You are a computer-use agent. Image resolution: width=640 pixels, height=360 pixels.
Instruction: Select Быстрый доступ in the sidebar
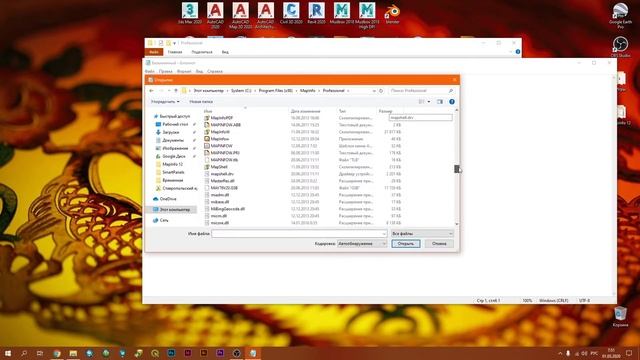174,116
